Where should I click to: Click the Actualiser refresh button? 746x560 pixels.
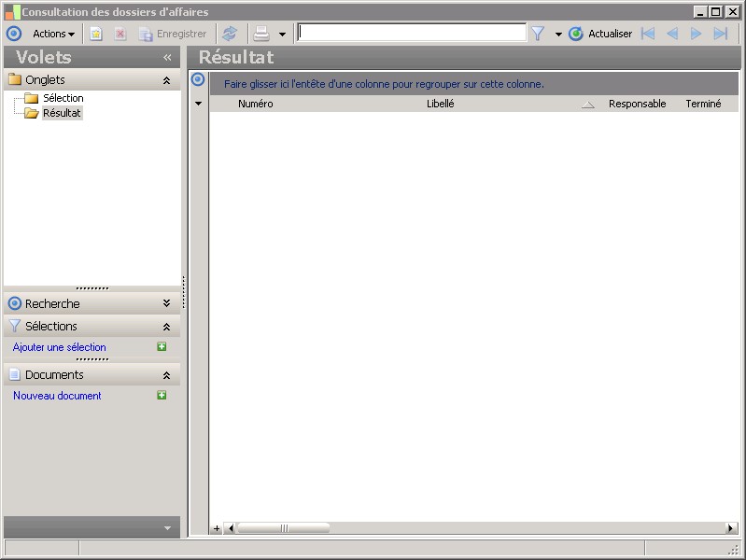pyautogui.click(x=600, y=34)
